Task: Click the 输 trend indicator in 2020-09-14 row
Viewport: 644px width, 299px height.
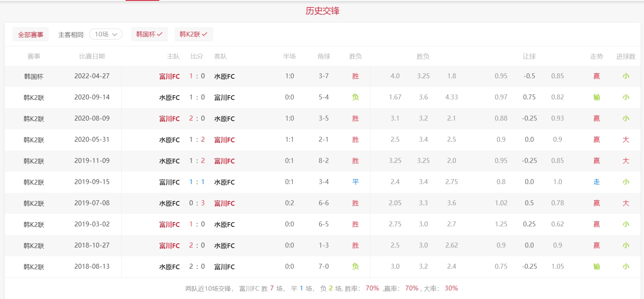Action: [x=596, y=97]
